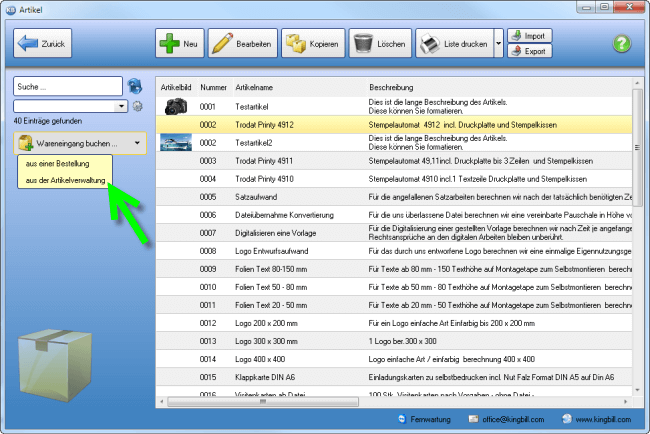Click article number 0013 cell
Screen dimensions: 650x434
208,341
